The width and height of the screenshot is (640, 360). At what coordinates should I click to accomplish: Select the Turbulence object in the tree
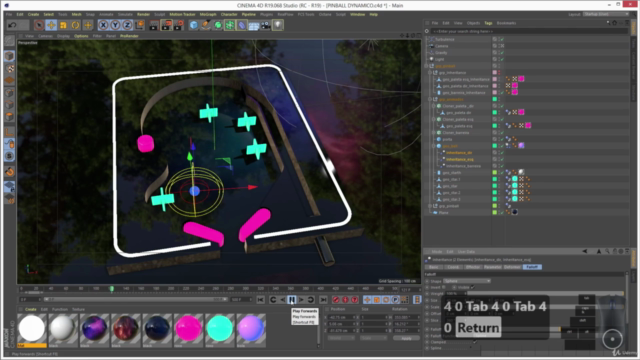(444, 39)
